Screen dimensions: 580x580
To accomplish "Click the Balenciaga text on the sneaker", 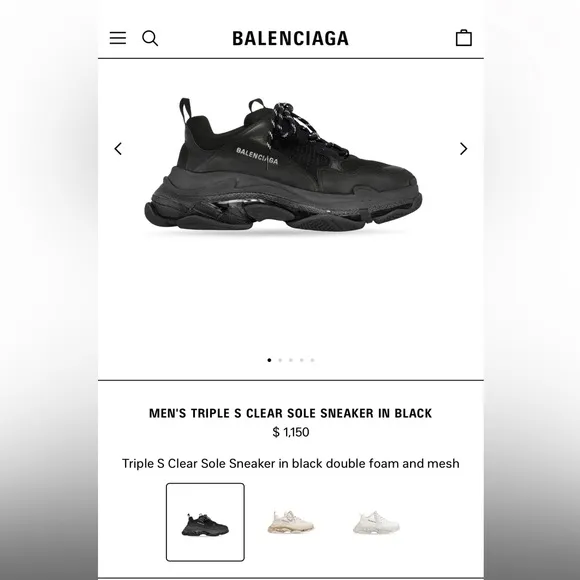I will point(257,156).
